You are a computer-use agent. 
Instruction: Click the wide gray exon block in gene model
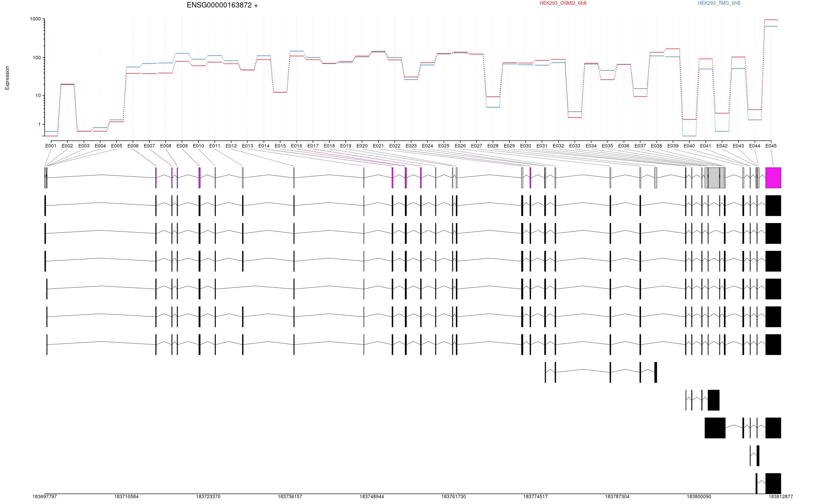715,177
